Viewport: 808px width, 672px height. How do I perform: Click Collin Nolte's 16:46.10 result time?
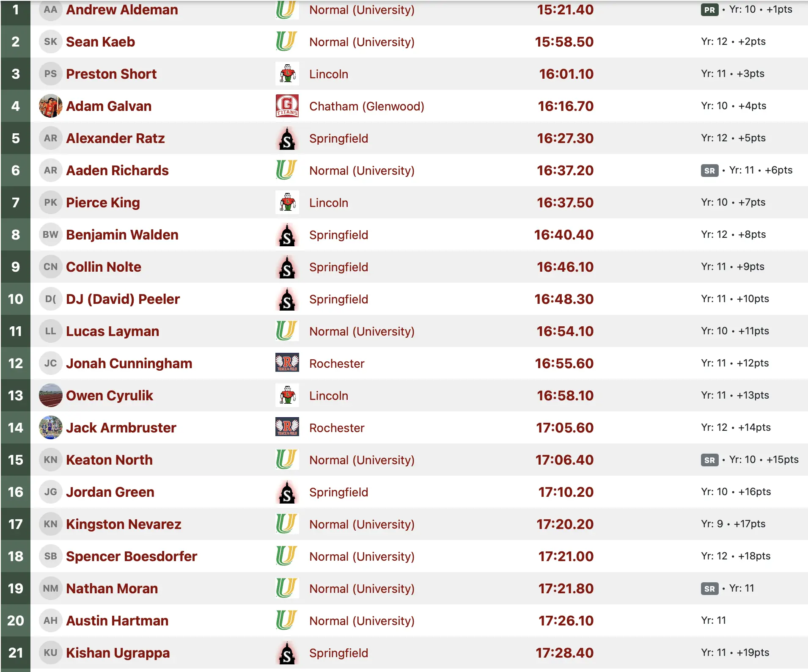[565, 267]
